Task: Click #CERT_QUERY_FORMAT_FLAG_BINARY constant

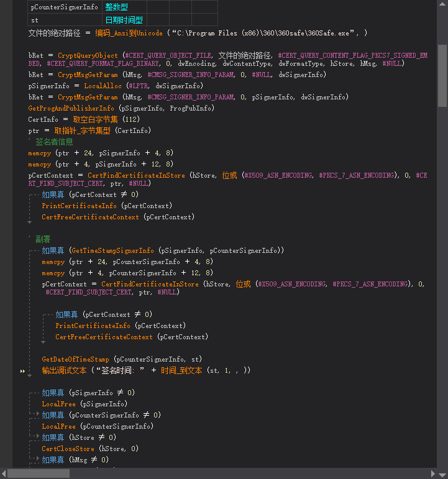Action: click(103, 63)
